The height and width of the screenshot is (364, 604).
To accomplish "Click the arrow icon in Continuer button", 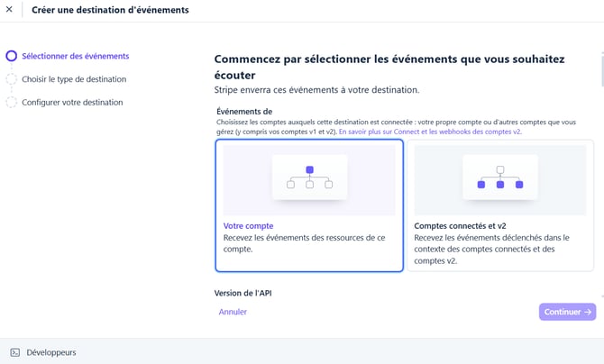I will [x=588, y=312].
